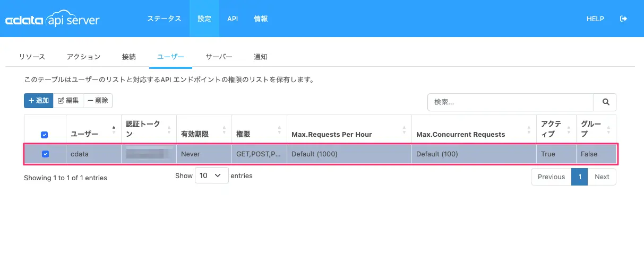Click the search magnifier button

tap(605, 102)
